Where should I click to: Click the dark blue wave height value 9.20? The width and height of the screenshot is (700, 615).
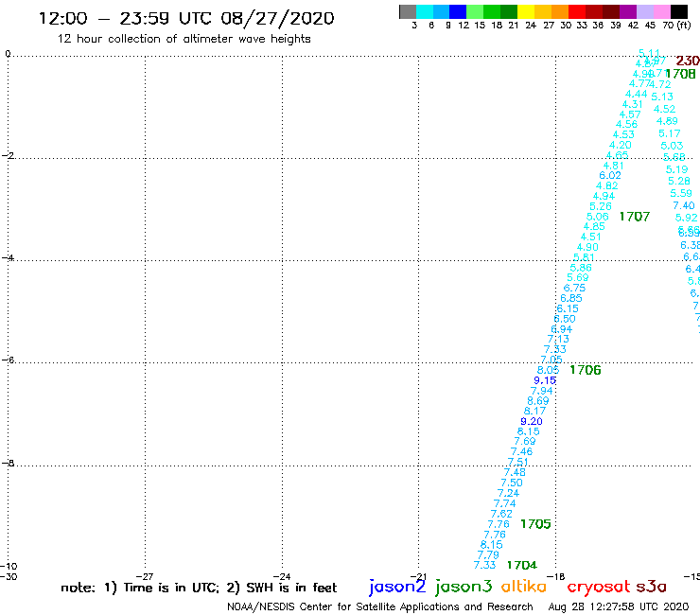pyautogui.click(x=532, y=422)
